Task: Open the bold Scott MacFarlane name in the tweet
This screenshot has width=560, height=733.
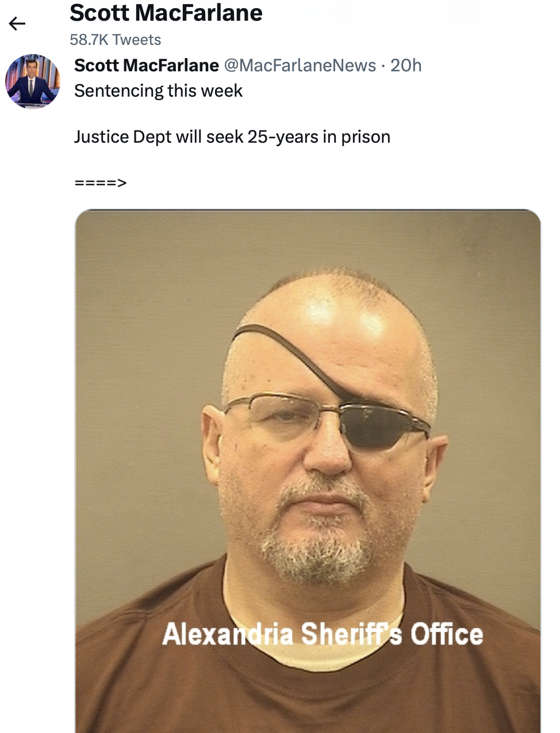Action: 147,66
